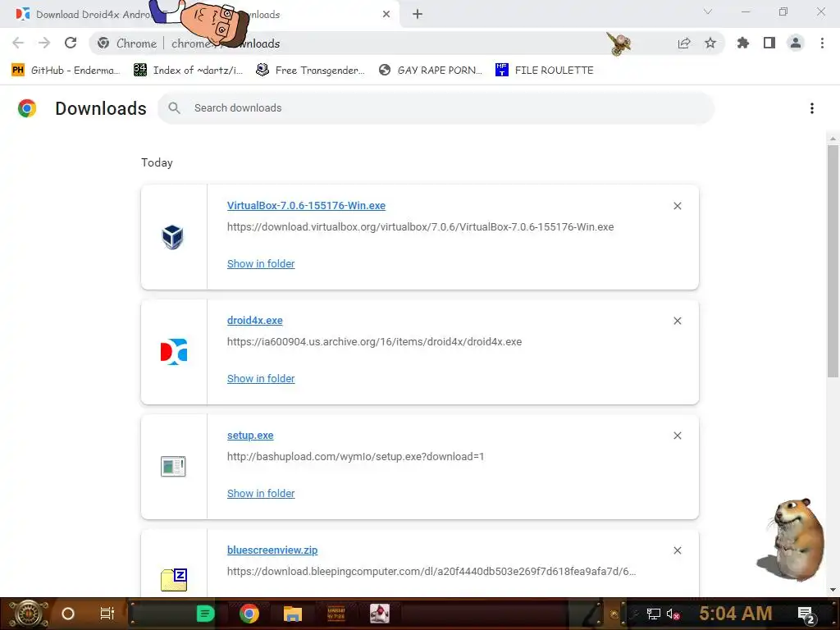Show droid4x.exe in folder
This screenshot has width=840, height=630.
260,379
